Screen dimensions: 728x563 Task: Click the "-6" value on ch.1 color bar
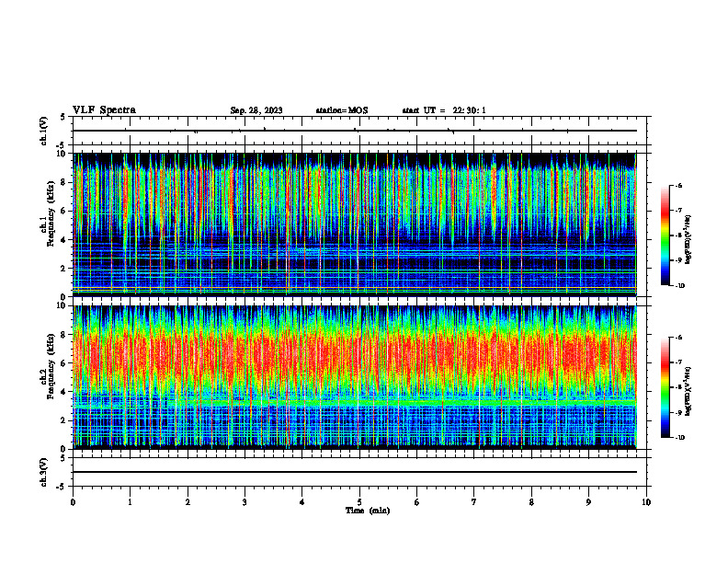click(678, 186)
